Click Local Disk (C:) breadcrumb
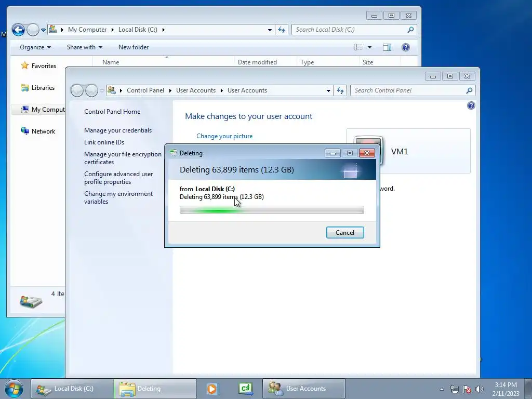Viewport: 532px width, 399px height. tap(138, 30)
